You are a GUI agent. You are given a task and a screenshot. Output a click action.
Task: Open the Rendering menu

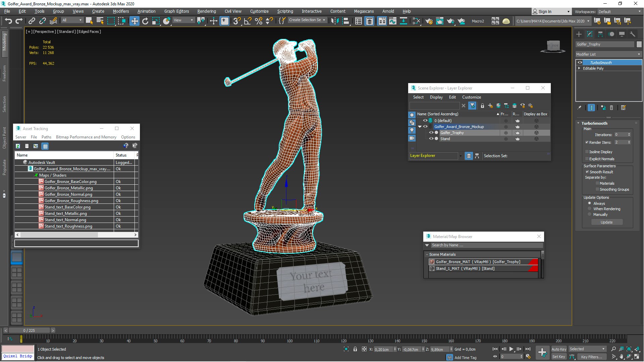coord(207,11)
